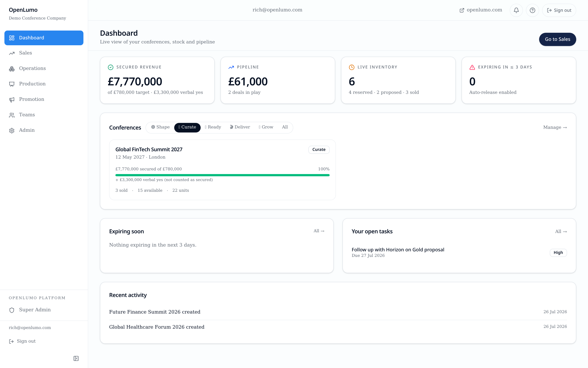The height and width of the screenshot is (368, 588).
Task: Select the Curate stage filter
Action: (187, 127)
